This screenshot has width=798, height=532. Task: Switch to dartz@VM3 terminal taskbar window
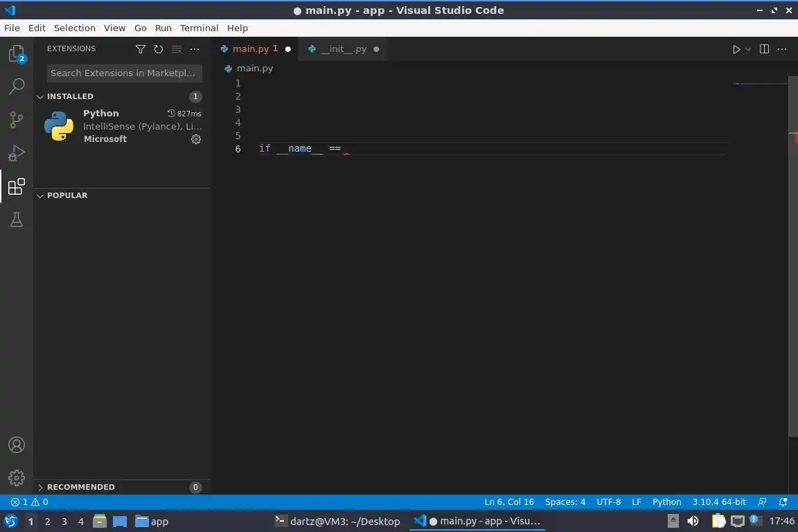pos(337,522)
